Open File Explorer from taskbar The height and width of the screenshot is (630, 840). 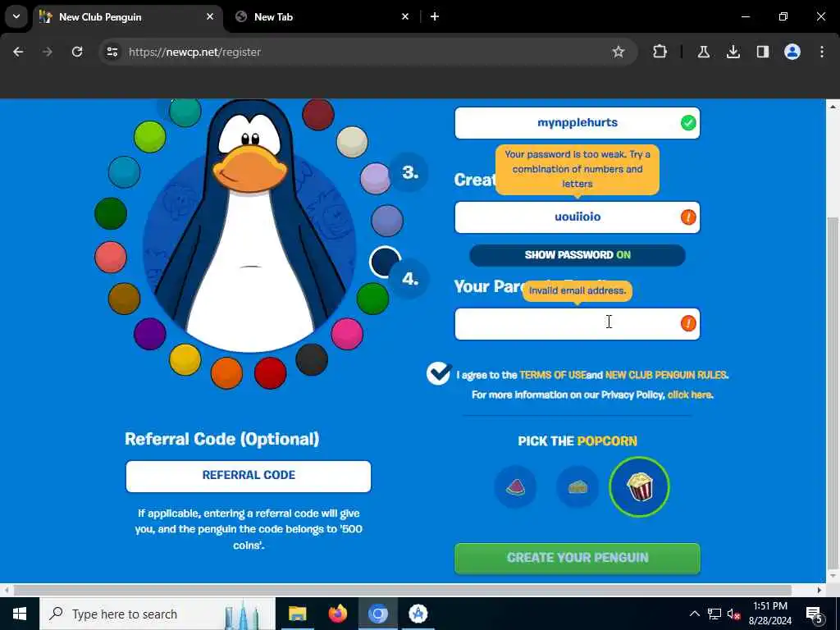pyautogui.click(x=297, y=614)
